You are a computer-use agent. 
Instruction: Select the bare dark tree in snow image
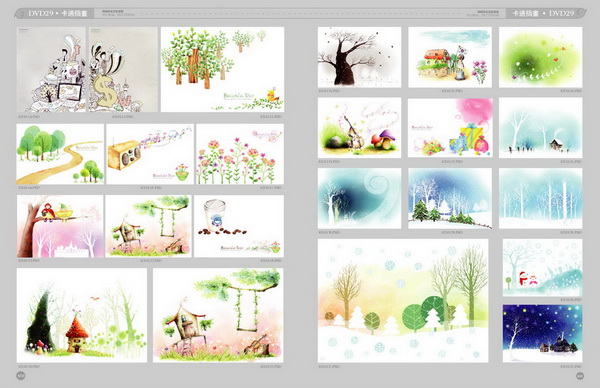coord(359,57)
